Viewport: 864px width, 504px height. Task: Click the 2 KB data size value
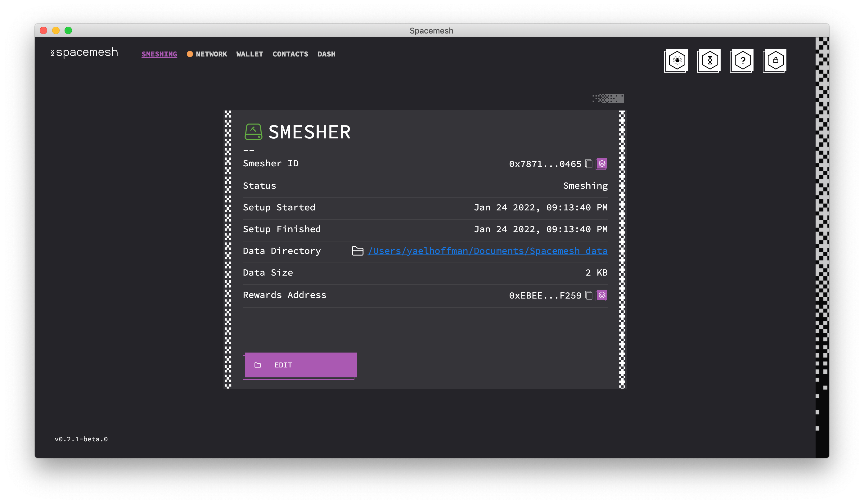click(x=596, y=273)
